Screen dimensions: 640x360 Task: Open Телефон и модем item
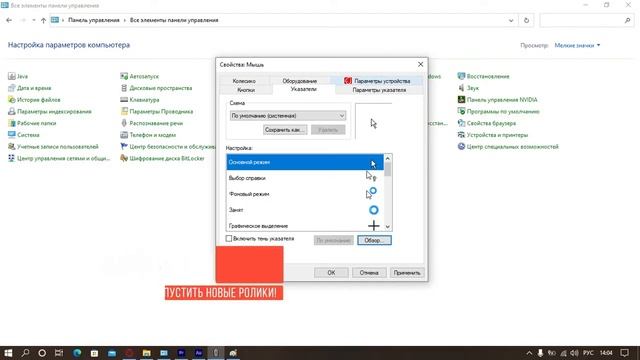(x=148, y=135)
